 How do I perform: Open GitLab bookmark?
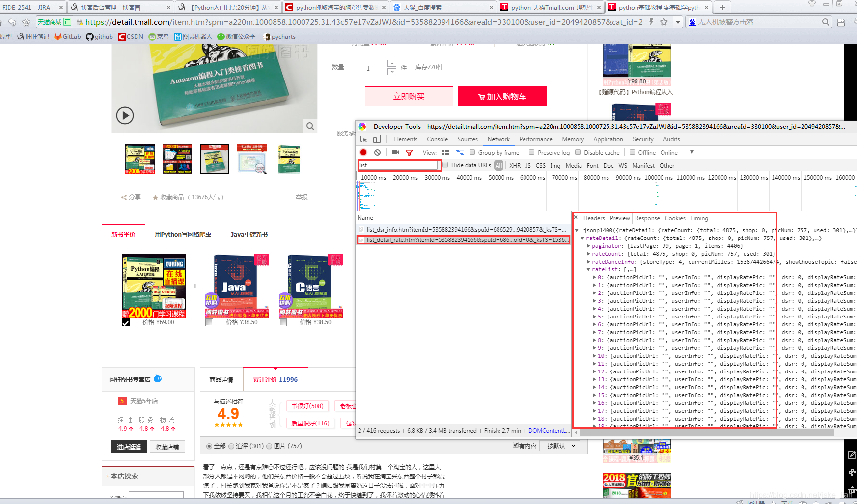click(x=68, y=36)
